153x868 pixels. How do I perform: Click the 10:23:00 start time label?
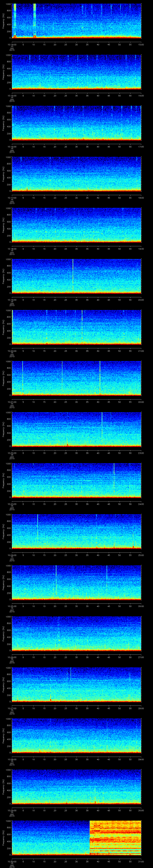12,504
